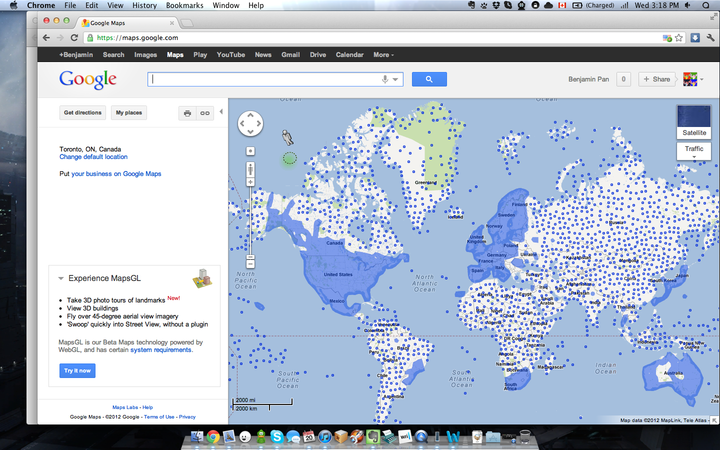
Task: Click the zoom in plus button
Action: pyautogui.click(x=250, y=182)
